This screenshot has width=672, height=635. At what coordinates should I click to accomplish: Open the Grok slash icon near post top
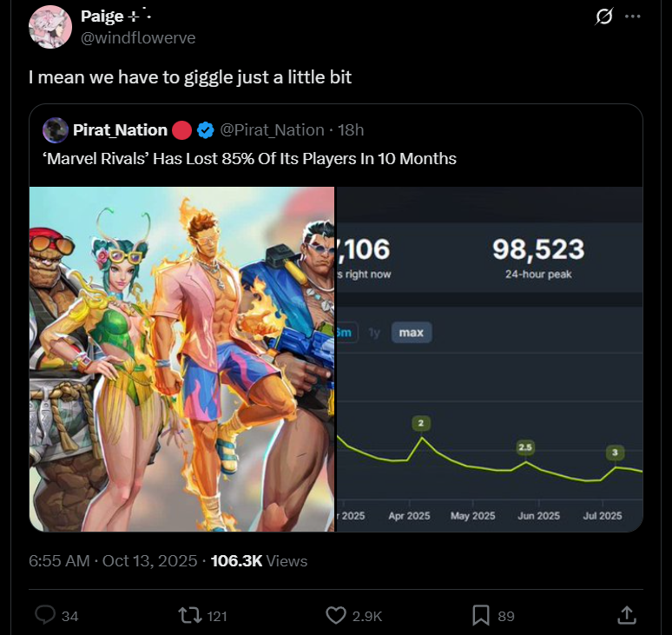point(604,17)
